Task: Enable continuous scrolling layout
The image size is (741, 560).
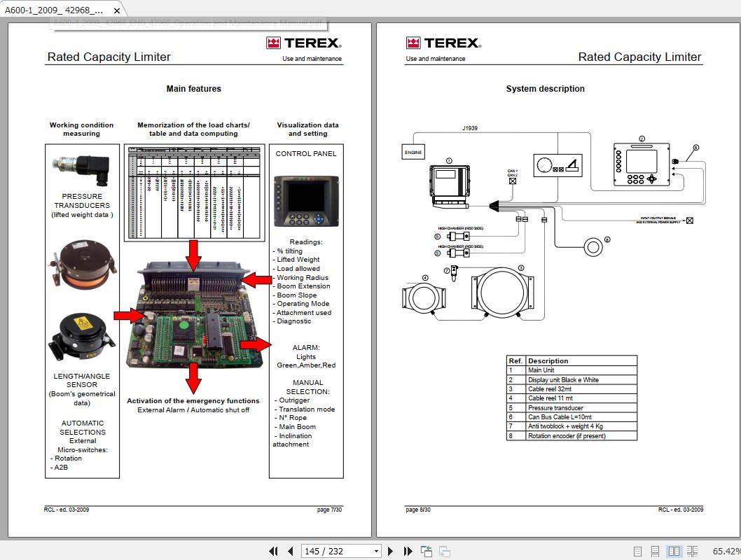Action: pyautogui.click(x=656, y=552)
